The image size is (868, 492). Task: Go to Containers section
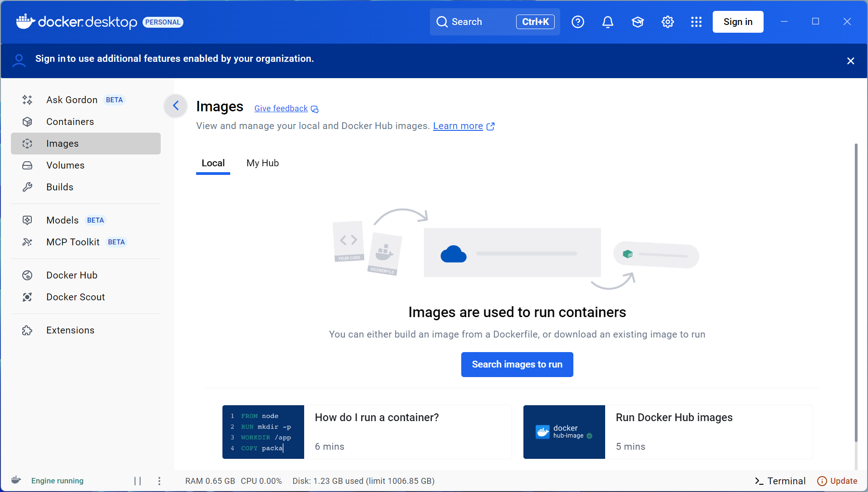tap(86, 122)
